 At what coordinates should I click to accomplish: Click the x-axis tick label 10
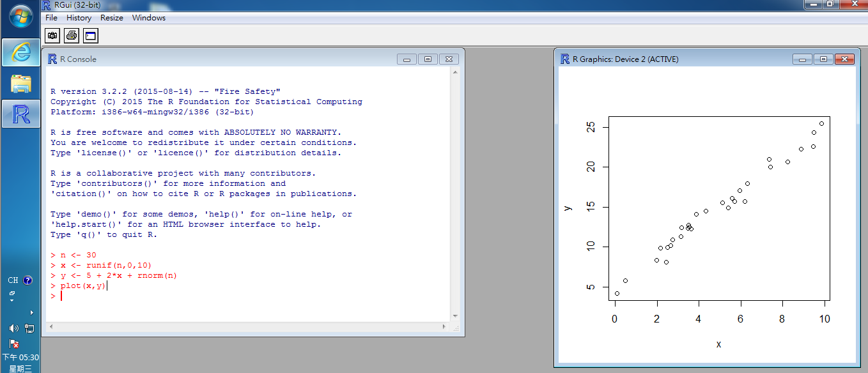(825, 319)
